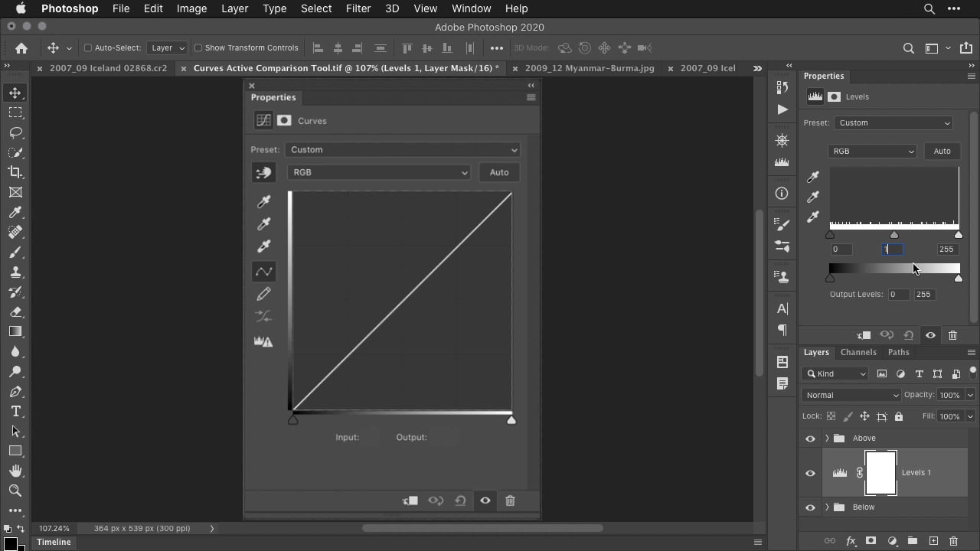Select draw curve pencil tool
This screenshot has height=551, width=980.
point(263,294)
